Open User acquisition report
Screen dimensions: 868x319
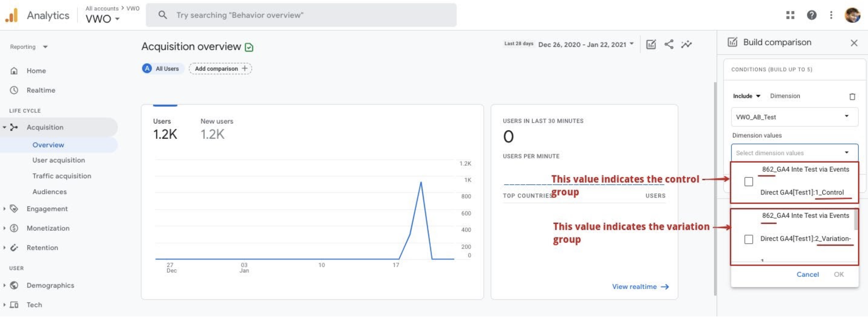(59, 160)
